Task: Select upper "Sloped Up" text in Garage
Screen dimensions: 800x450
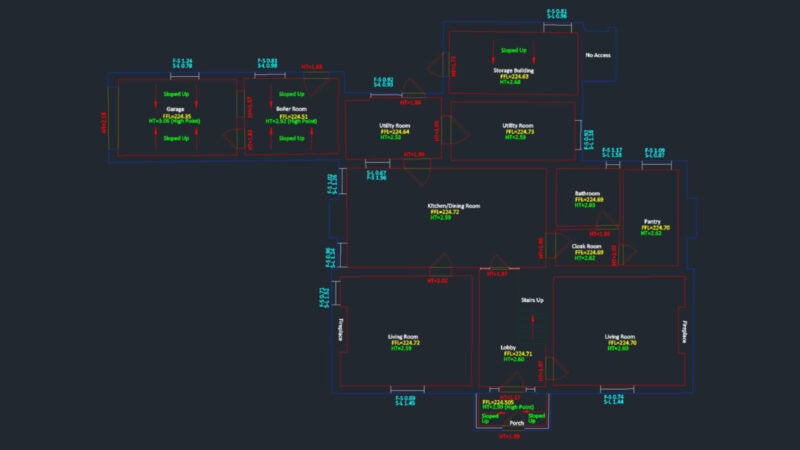Action: (176, 94)
